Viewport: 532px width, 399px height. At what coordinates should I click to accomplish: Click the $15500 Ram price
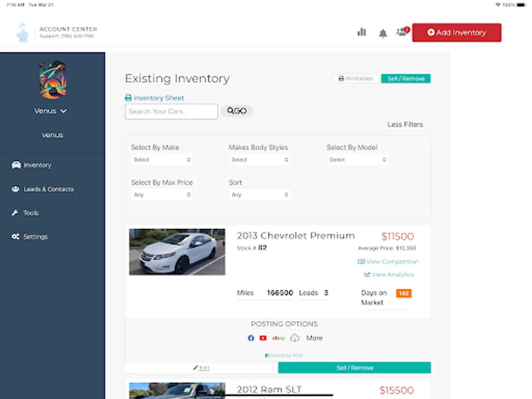[x=397, y=390]
